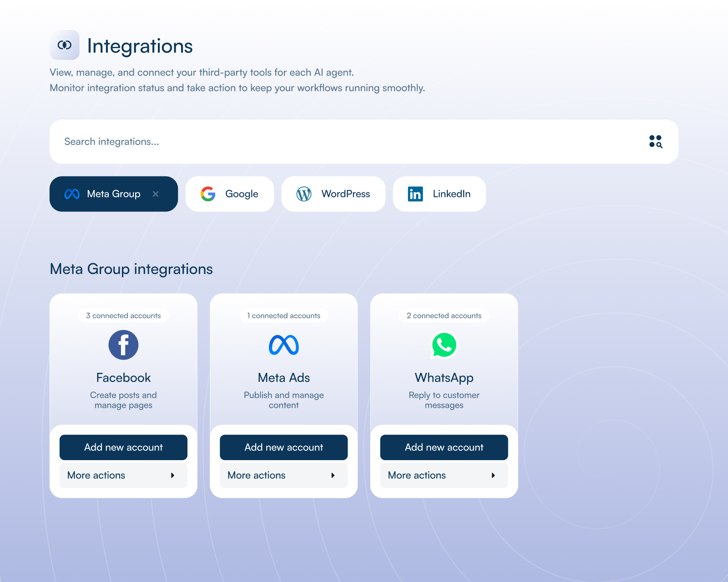The image size is (728, 582).
Task: Select the WhatsApp integration icon
Action: pyautogui.click(x=444, y=344)
